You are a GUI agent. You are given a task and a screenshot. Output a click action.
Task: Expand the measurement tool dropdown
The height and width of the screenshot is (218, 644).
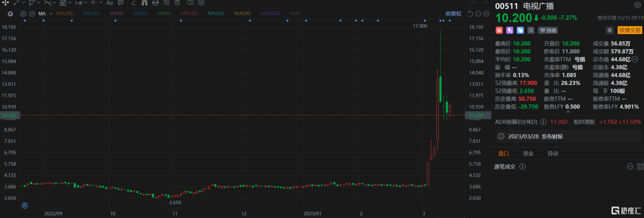(85, 3)
